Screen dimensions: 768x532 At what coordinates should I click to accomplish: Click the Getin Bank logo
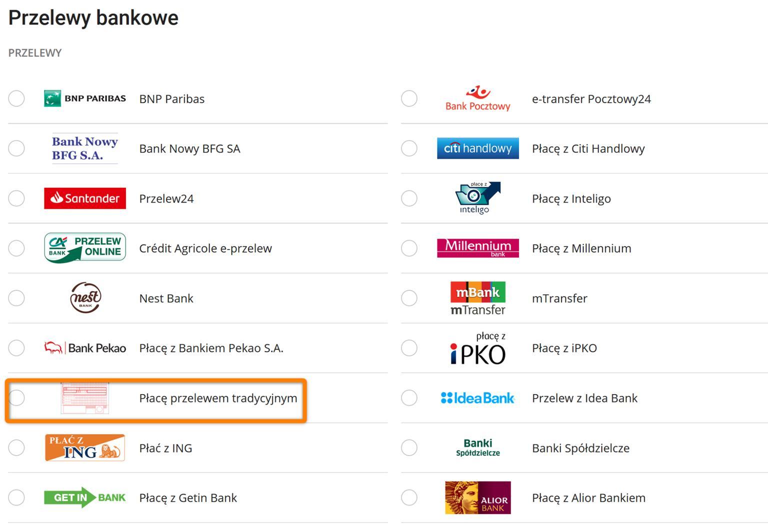pyautogui.click(x=85, y=498)
